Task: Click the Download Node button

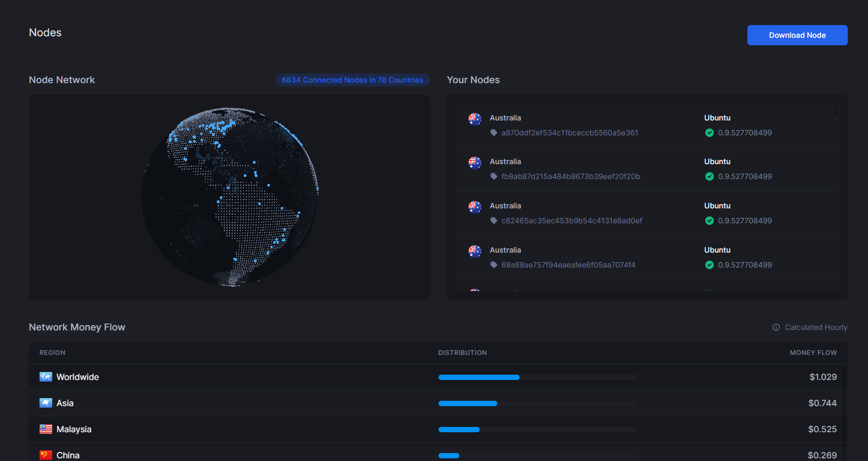Action: click(797, 35)
